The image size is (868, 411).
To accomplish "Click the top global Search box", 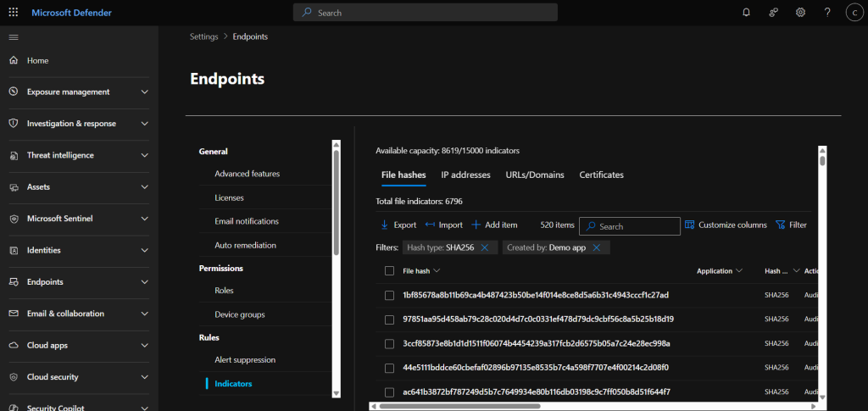I will click(x=426, y=12).
